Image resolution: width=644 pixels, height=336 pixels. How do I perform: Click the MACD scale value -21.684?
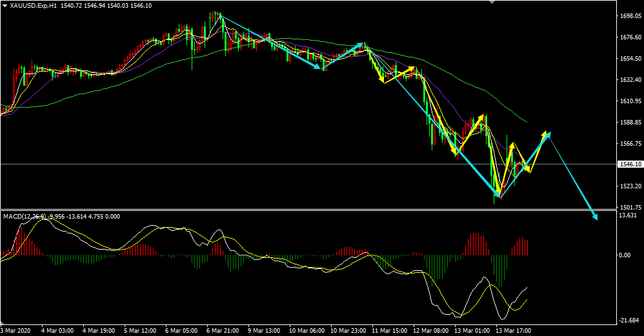(x=629, y=320)
